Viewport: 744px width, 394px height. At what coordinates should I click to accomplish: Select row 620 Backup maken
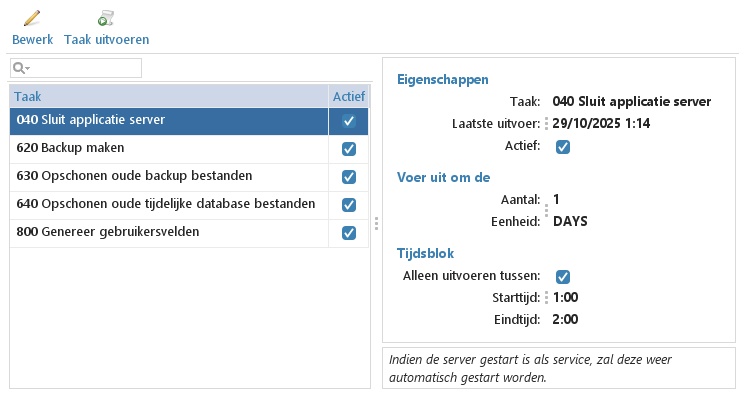click(189, 149)
